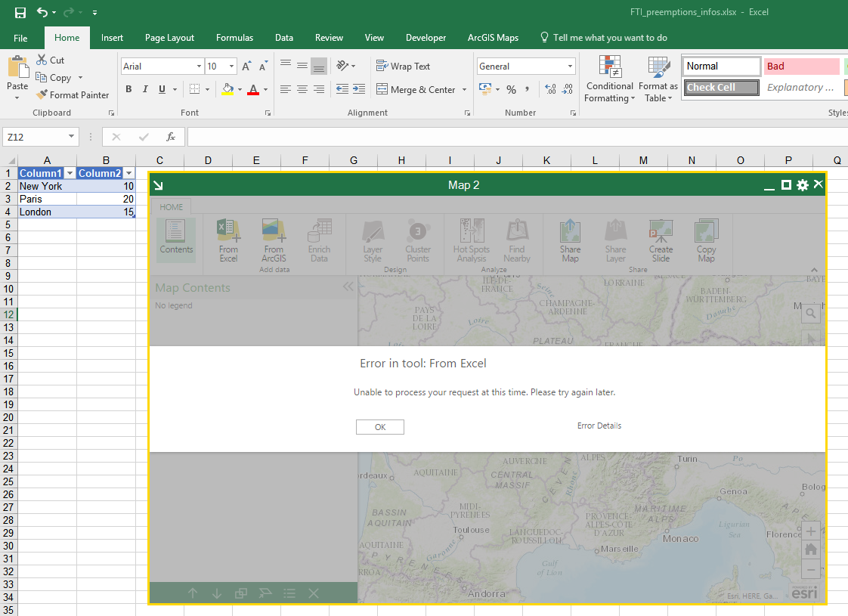Click the Error Details link
848x616 pixels.
tap(599, 426)
